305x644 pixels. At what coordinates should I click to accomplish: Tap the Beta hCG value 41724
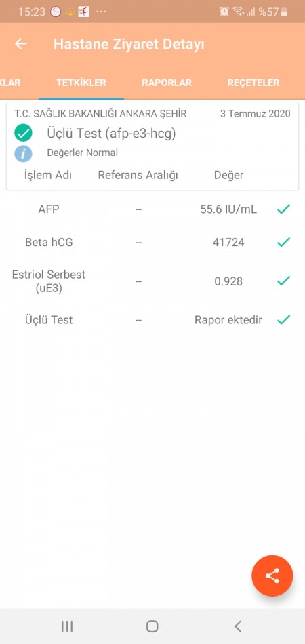pos(228,242)
